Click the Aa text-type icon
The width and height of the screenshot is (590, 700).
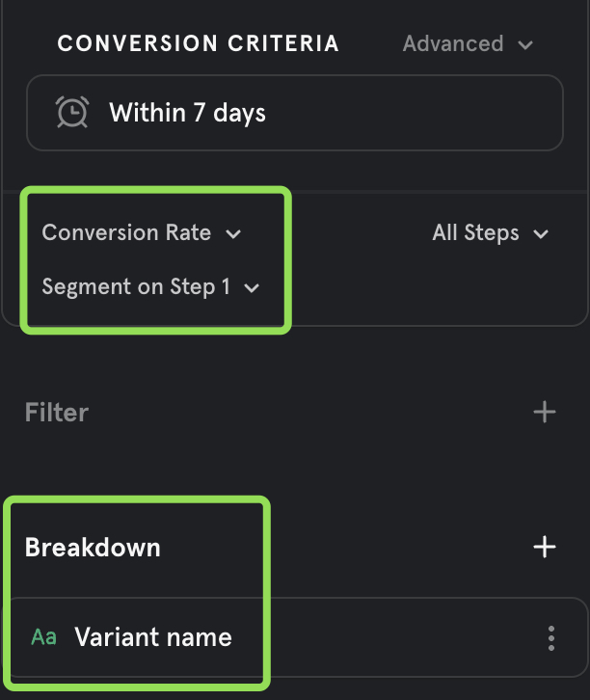click(x=44, y=637)
